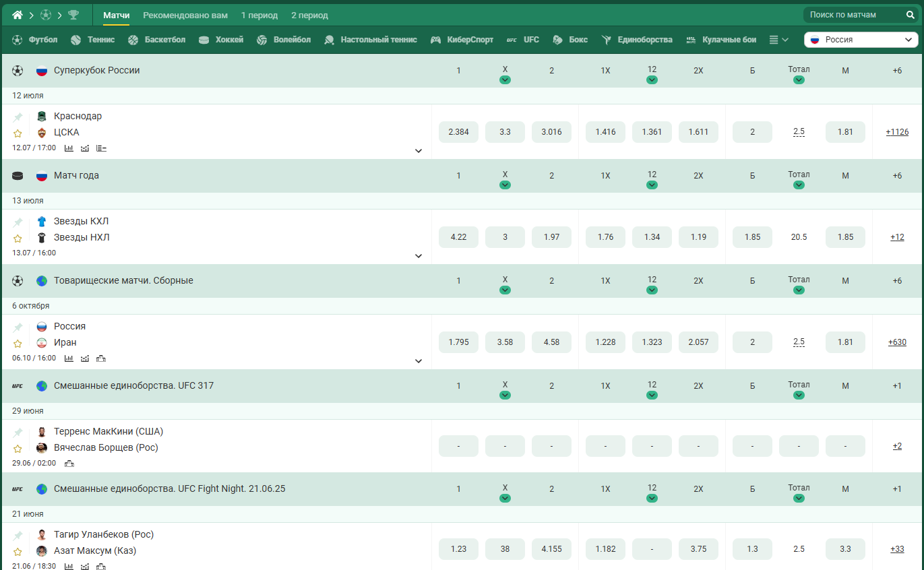
Task: Select the 1 период tab
Action: coord(259,15)
